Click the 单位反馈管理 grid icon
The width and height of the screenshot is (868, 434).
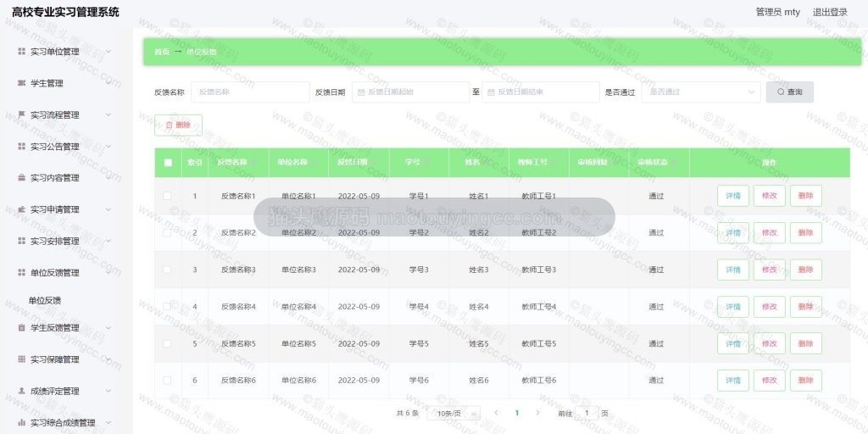tap(21, 272)
